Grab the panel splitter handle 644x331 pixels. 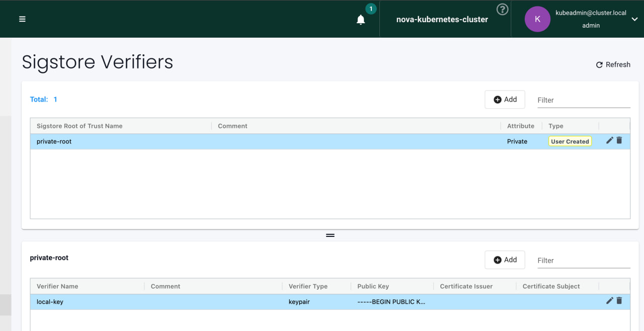[x=330, y=235]
